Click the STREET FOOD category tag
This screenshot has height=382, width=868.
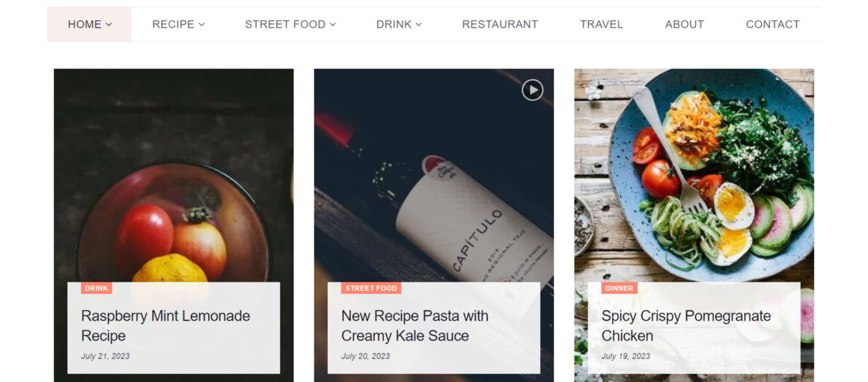coord(371,288)
